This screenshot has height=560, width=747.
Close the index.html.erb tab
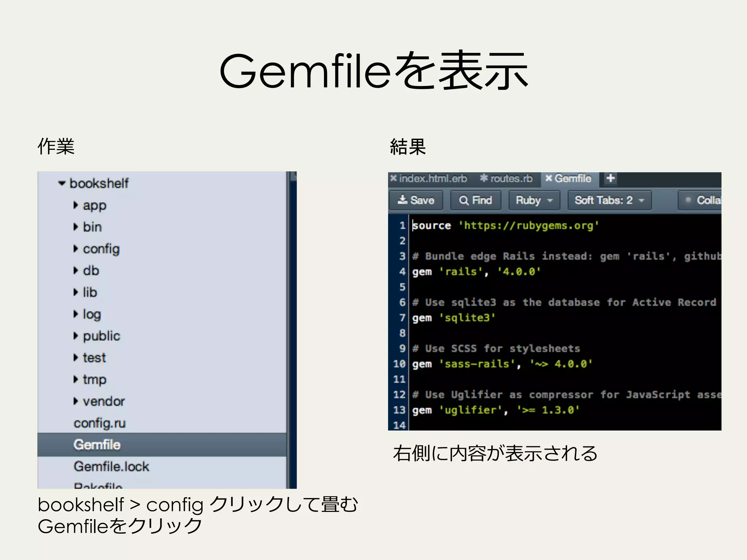point(393,178)
